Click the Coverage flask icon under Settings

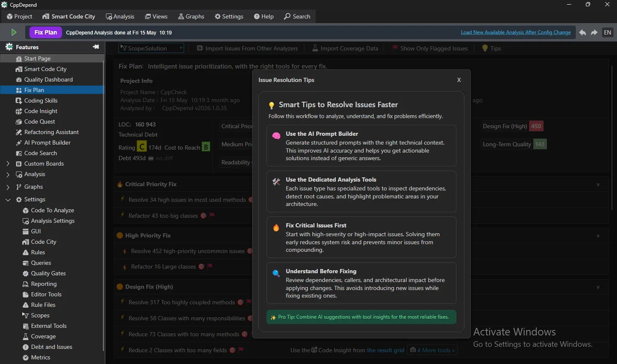pos(26,336)
